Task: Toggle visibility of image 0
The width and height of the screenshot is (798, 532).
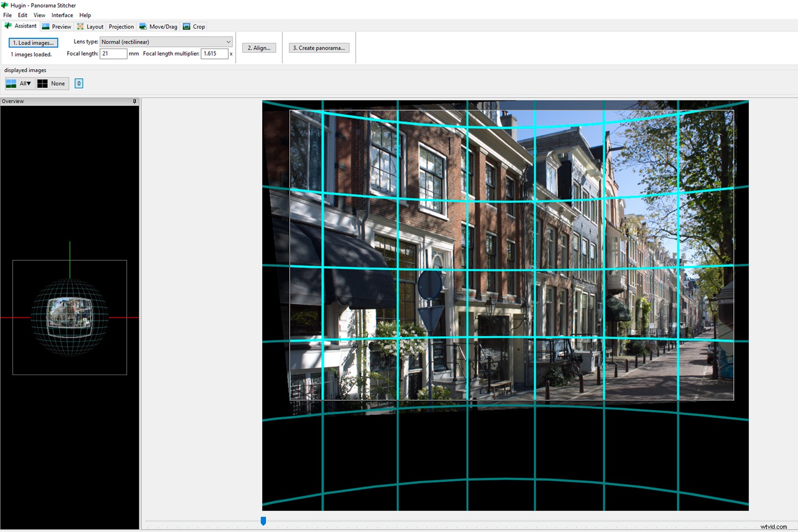Action: click(78, 83)
